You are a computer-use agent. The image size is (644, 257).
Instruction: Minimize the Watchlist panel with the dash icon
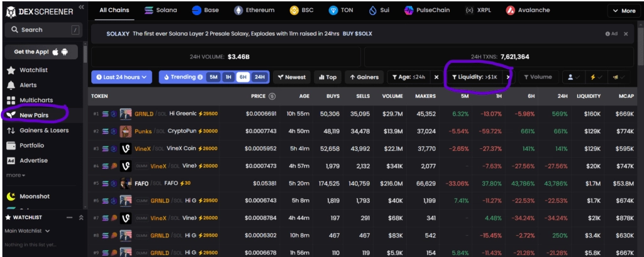[x=69, y=217]
